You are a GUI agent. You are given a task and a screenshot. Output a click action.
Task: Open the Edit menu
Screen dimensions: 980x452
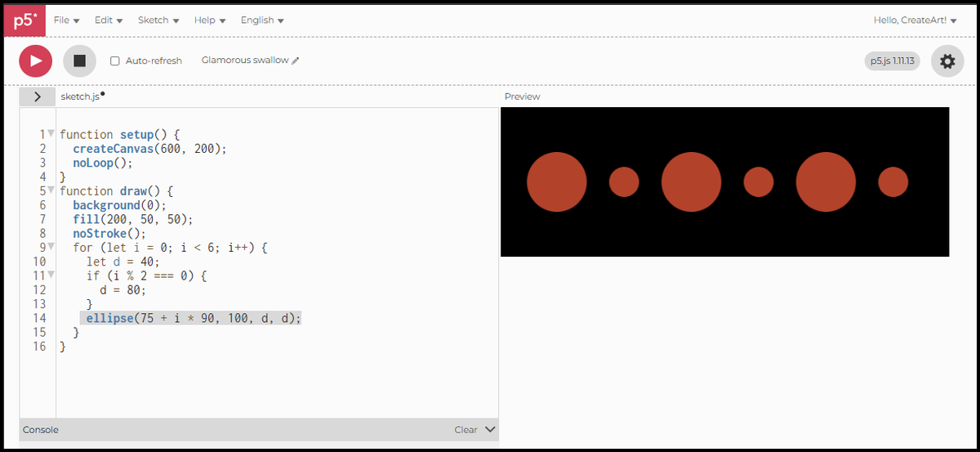[109, 20]
